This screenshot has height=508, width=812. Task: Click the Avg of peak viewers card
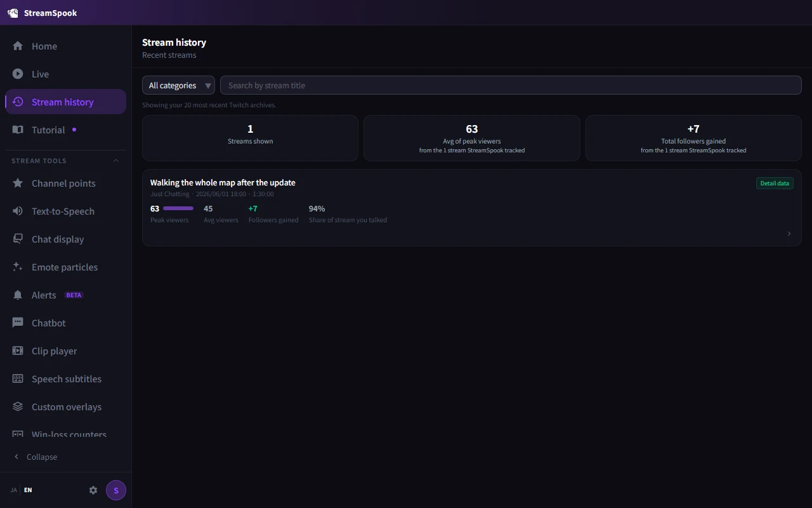472,138
